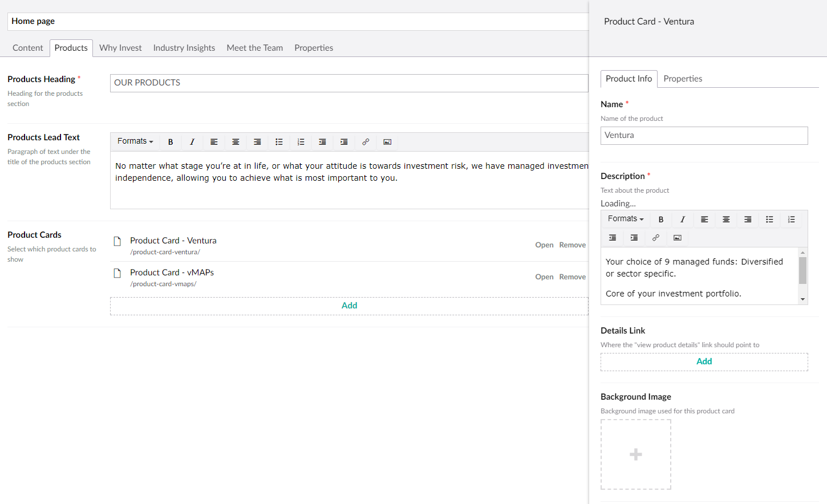
Task: Click Description editor scroll down arrow
Action: (x=803, y=299)
